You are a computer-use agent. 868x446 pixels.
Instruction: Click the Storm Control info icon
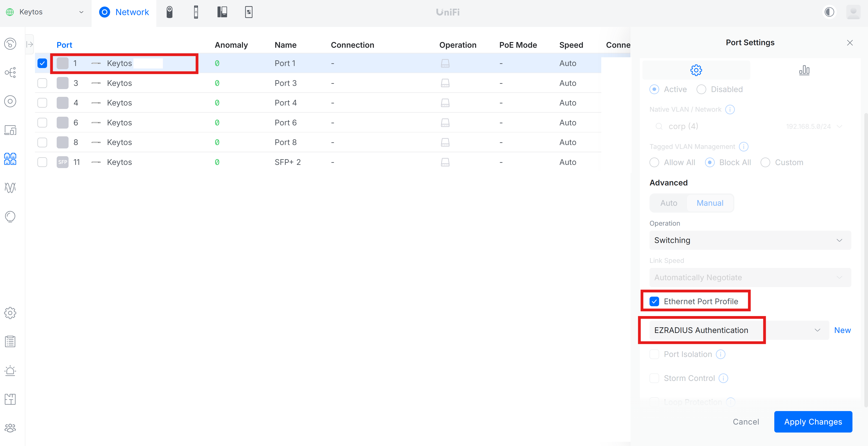pyautogui.click(x=723, y=378)
